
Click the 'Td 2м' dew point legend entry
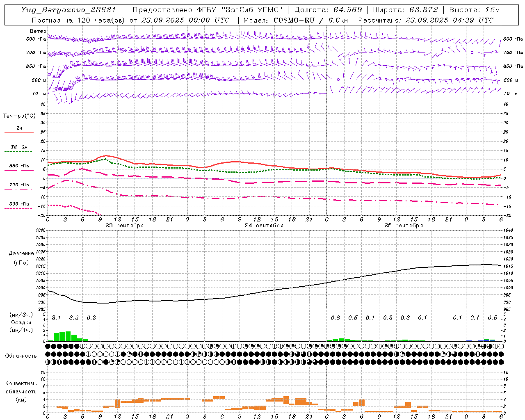point(19,147)
